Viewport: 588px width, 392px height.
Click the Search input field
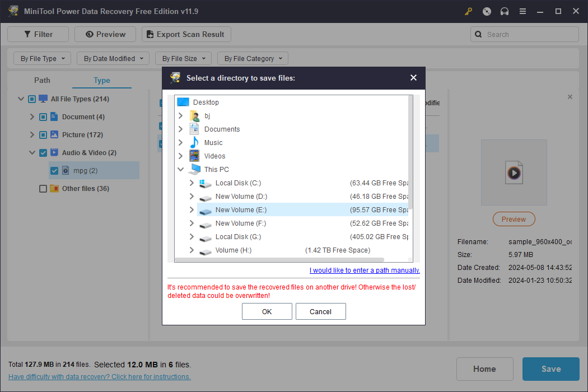[x=525, y=34]
